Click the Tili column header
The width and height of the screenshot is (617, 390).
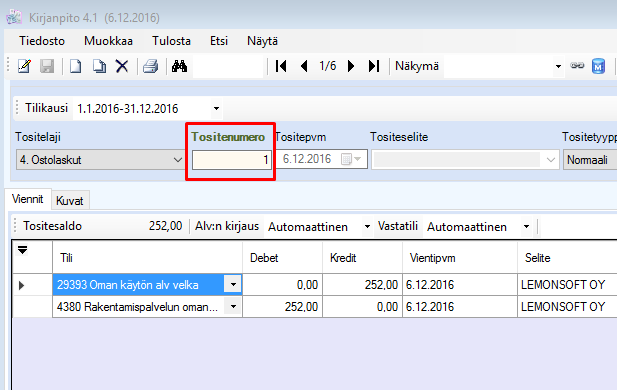click(147, 258)
